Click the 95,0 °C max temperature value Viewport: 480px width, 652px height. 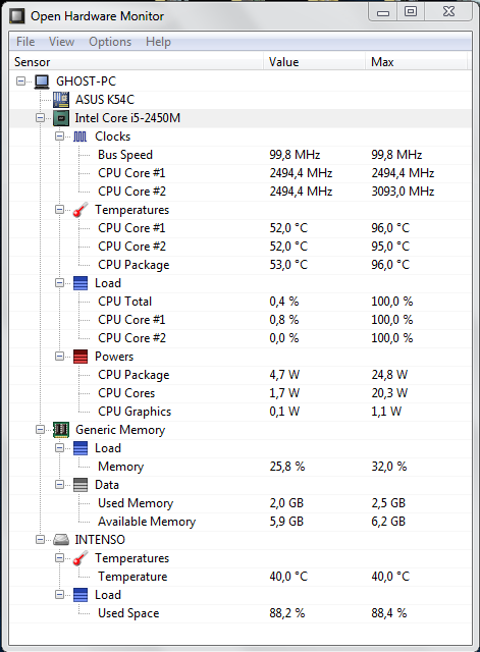[390, 246]
